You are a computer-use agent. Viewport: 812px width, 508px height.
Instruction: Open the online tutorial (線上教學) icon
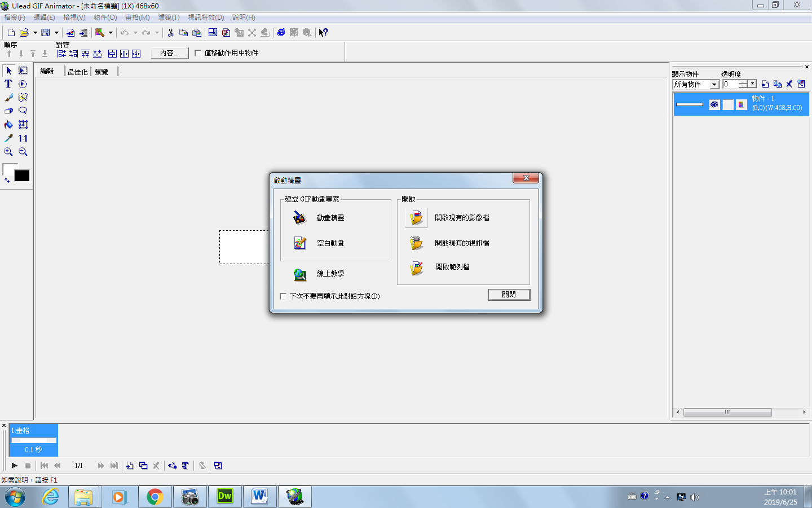[x=300, y=274]
